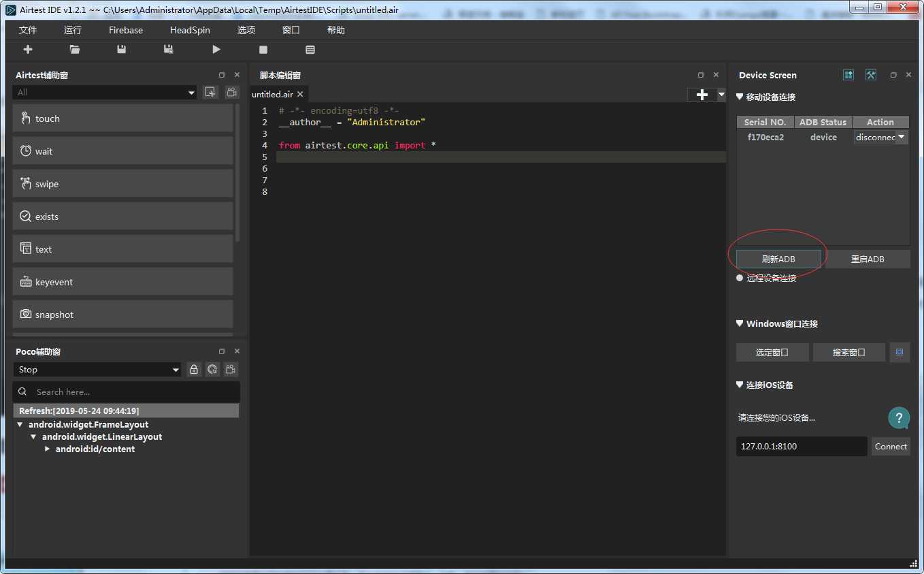The image size is (924, 574).
Task: Close the Poco辅助窗 panel
Action: tap(237, 351)
